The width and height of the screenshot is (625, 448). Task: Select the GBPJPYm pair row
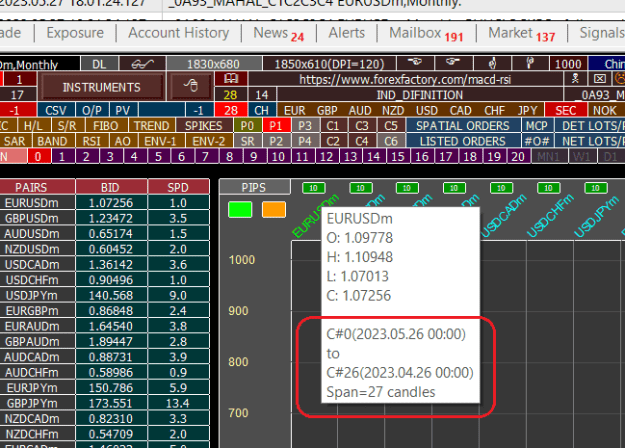(104, 403)
